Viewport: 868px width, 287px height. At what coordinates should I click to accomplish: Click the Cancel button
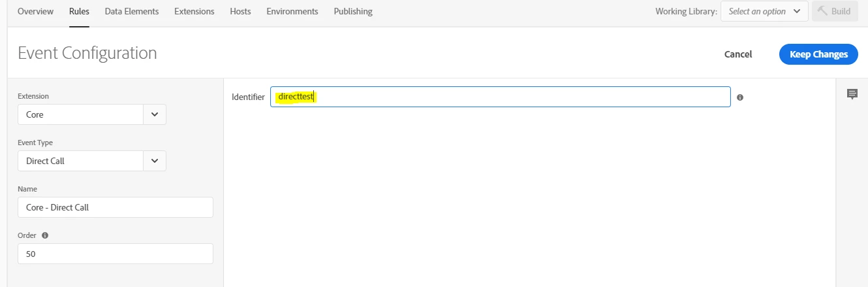coord(738,54)
